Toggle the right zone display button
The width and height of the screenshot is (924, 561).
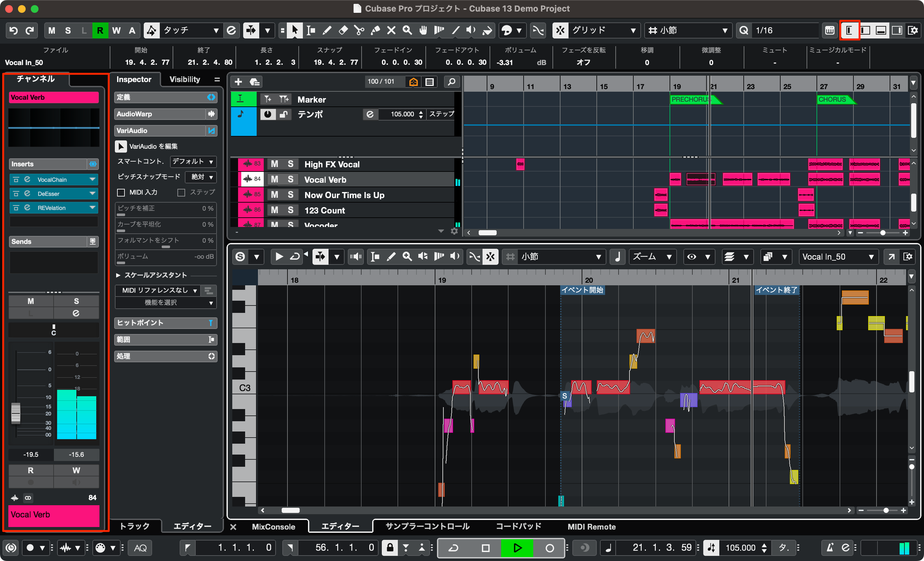coord(897,30)
